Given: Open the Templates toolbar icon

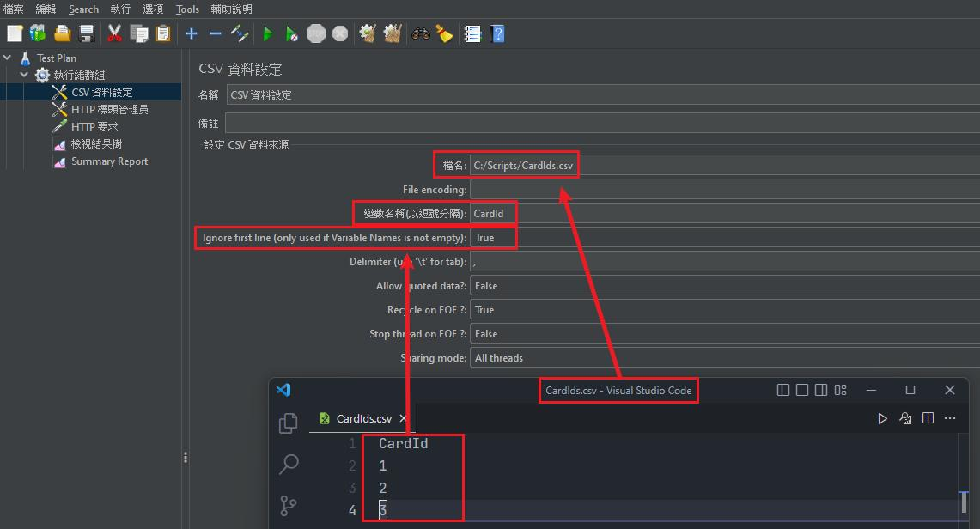Looking at the screenshot, I should pos(38,33).
